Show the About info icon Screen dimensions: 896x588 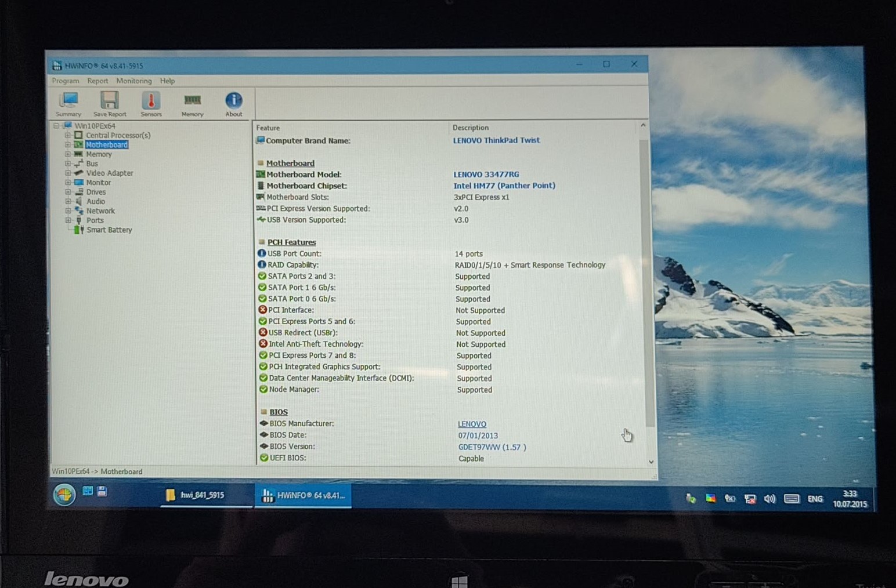click(234, 104)
